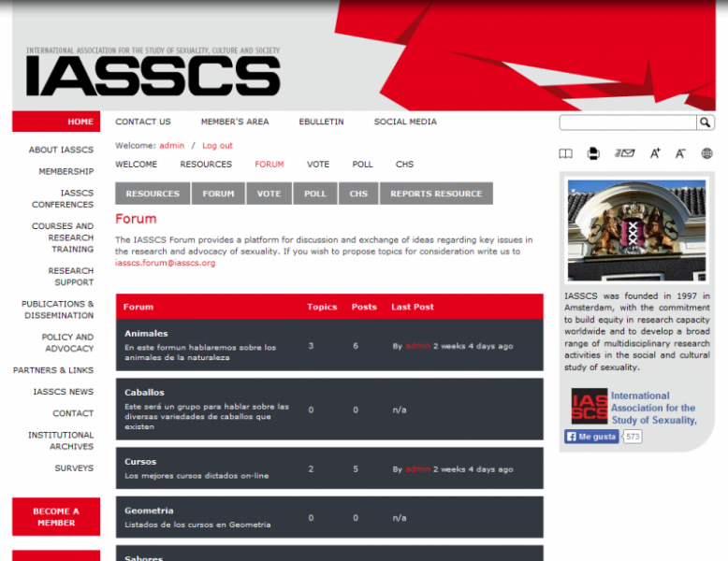The width and height of the screenshot is (728, 561).
Task: Open RESEARCH SUPPORT in sidebar
Action: [x=70, y=277]
